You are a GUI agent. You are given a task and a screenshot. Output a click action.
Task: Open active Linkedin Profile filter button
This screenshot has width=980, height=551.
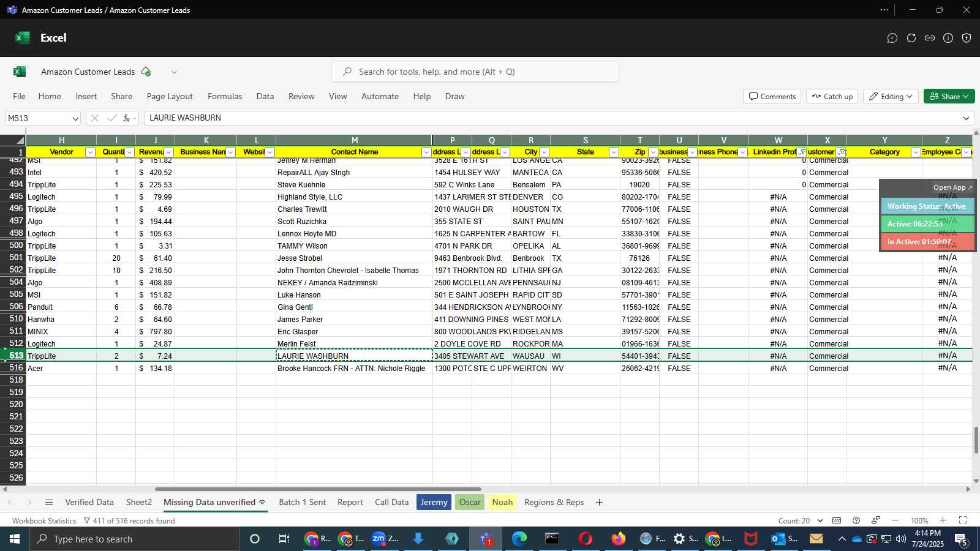click(802, 152)
